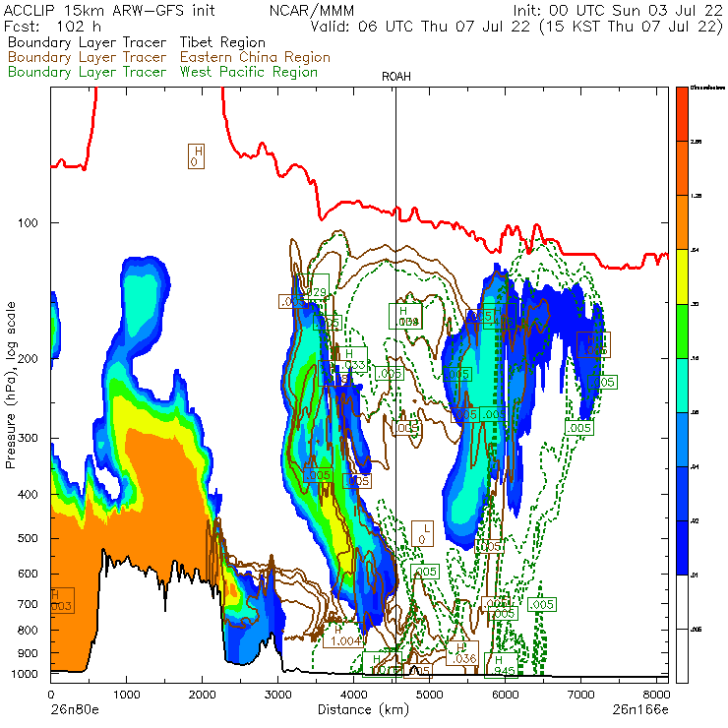
Task: Click the green 'H .033' contour label
Action: 351,359
